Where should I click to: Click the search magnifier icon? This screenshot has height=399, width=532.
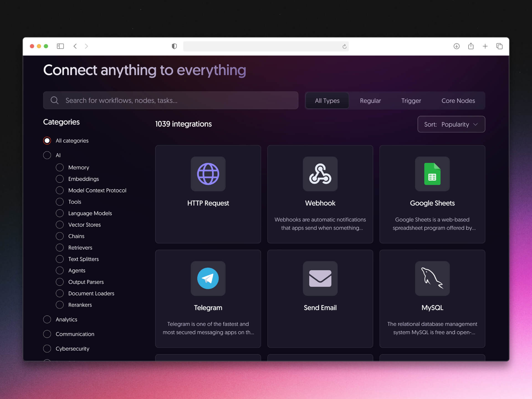55,100
